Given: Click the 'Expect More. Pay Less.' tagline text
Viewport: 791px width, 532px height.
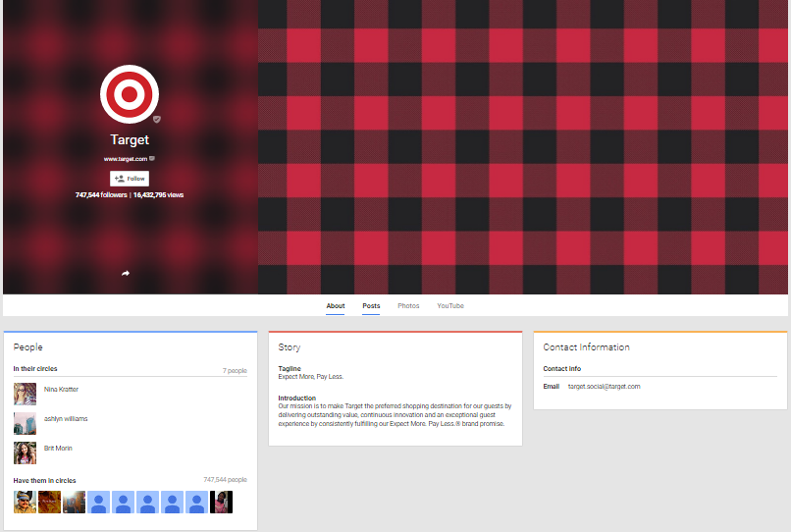Looking at the screenshot, I should [311, 377].
